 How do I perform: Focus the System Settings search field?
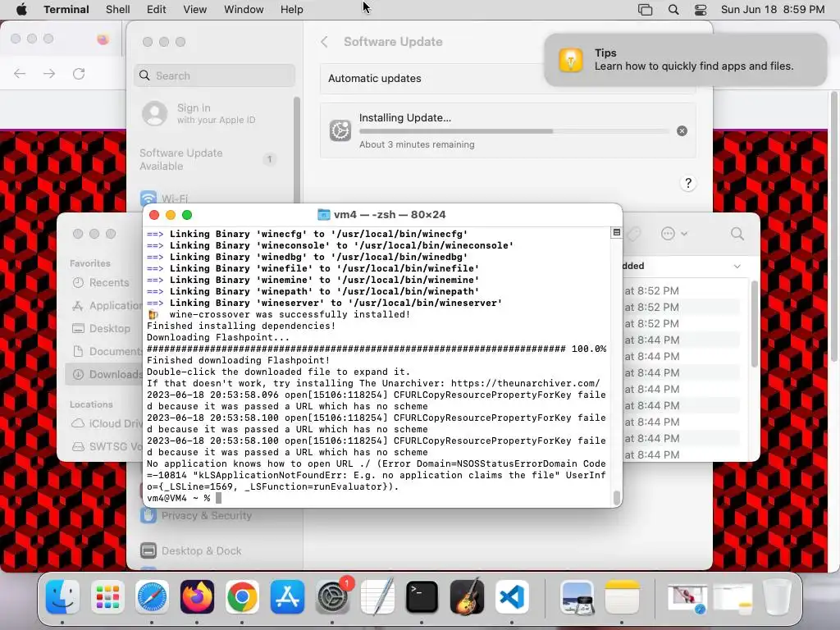coord(214,75)
